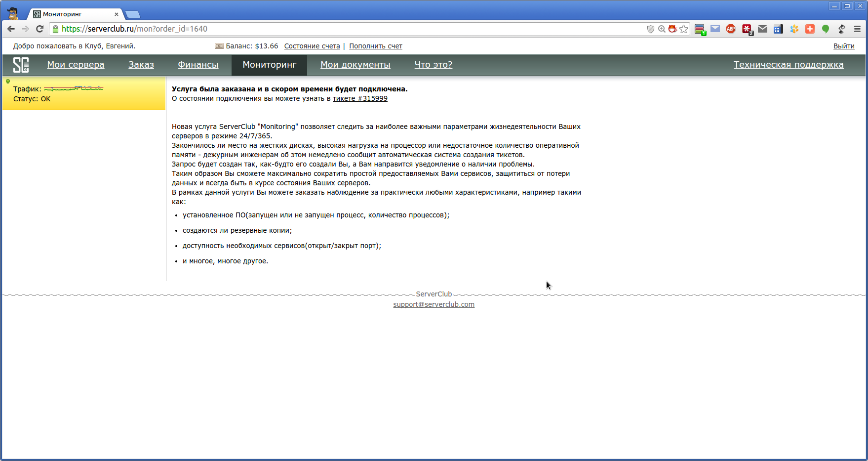The image size is (868, 461).
Task: Select the Мониторинг browser tab
Action: tap(74, 14)
